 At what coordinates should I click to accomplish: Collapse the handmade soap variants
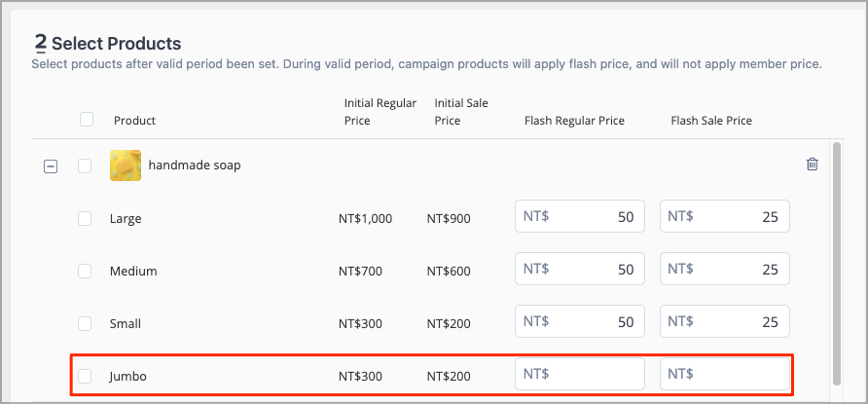click(x=51, y=166)
